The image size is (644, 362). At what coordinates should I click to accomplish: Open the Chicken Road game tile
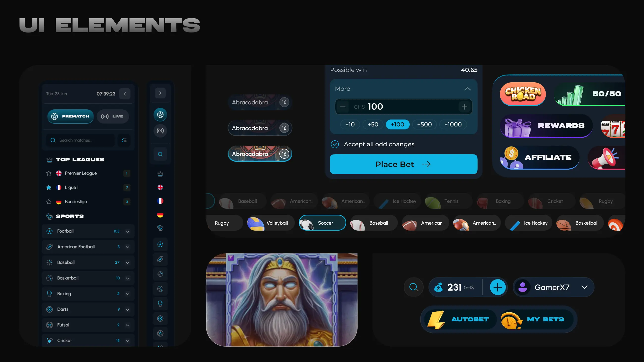pyautogui.click(x=523, y=94)
